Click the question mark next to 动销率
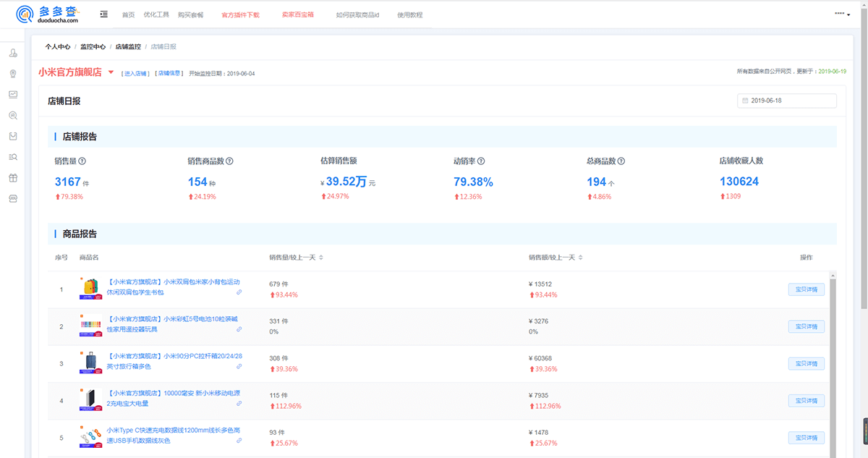 [x=481, y=161]
